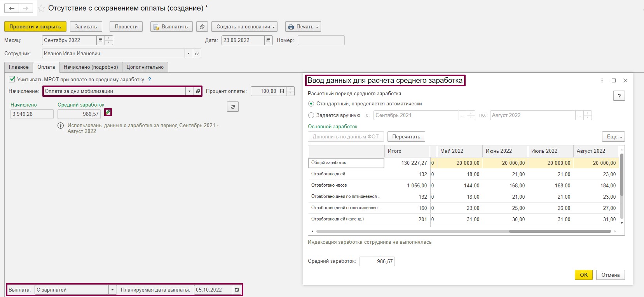
Task: Click the Начислено value field 3 946,28
Action: point(32,114)
